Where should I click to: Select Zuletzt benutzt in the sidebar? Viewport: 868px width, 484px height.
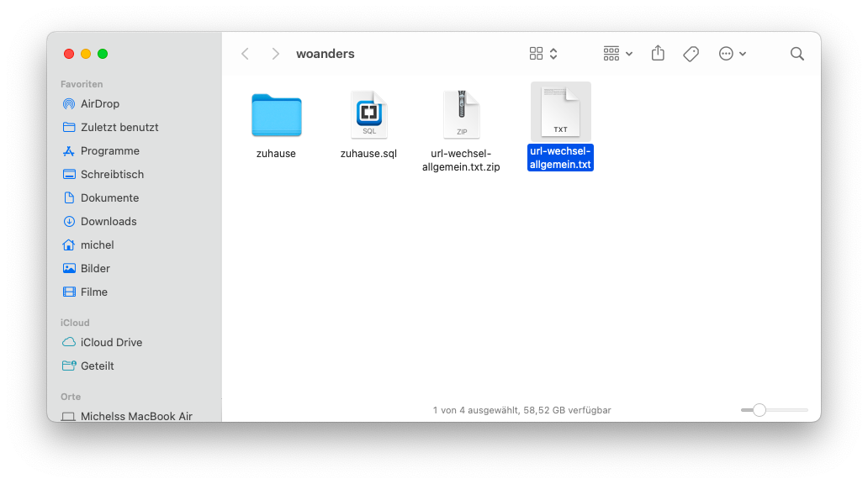point(119,128)
